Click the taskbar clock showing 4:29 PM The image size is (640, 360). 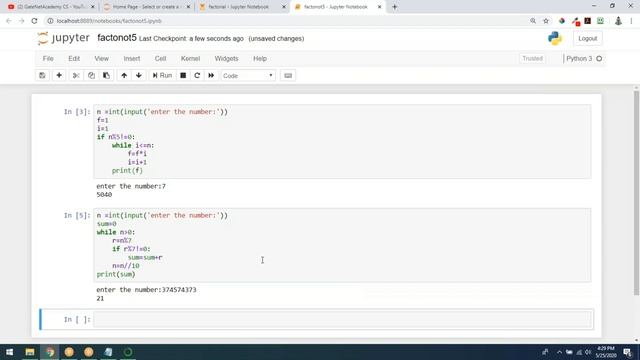tap(606, 352)
